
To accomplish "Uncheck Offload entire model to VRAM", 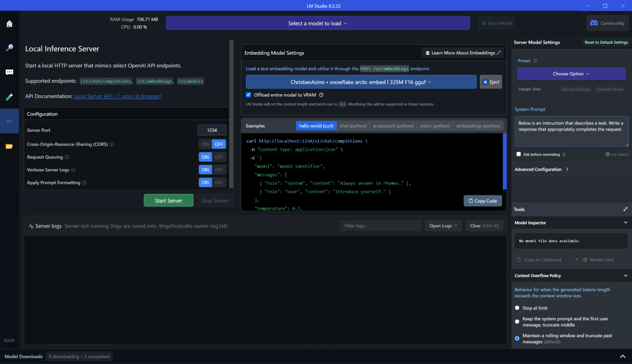I will pyautogui.click(x=249, y=95).
